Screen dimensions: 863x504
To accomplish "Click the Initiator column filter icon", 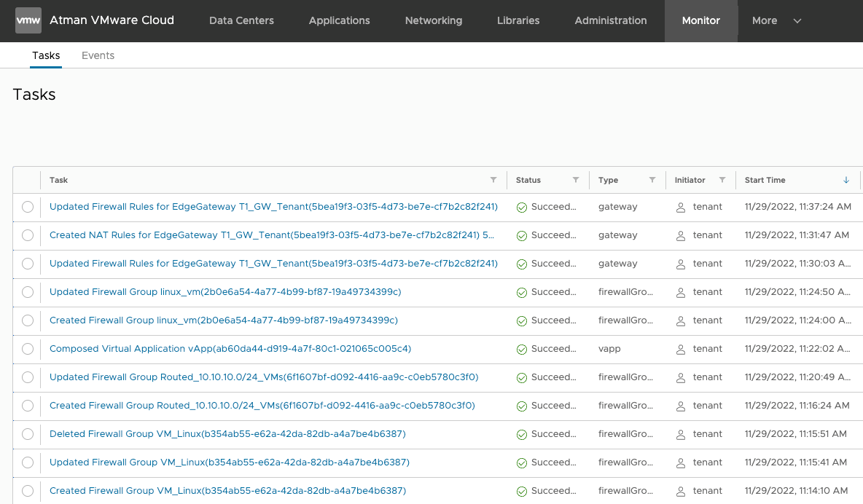I will pyautogui.click(x=722, y=180).
